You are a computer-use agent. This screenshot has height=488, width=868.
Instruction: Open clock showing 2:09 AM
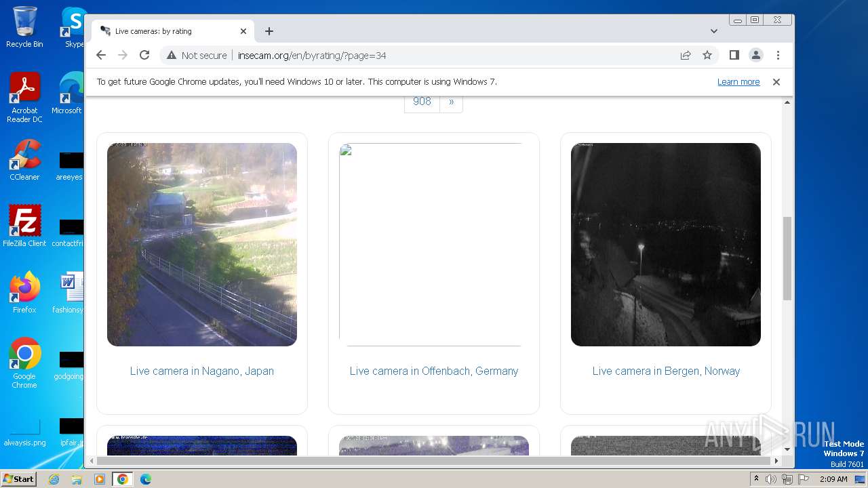[x=833, y=479]
